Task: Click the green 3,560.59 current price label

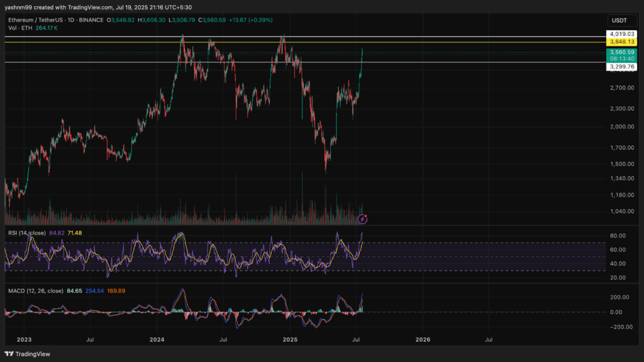Action: click(622, 55)
